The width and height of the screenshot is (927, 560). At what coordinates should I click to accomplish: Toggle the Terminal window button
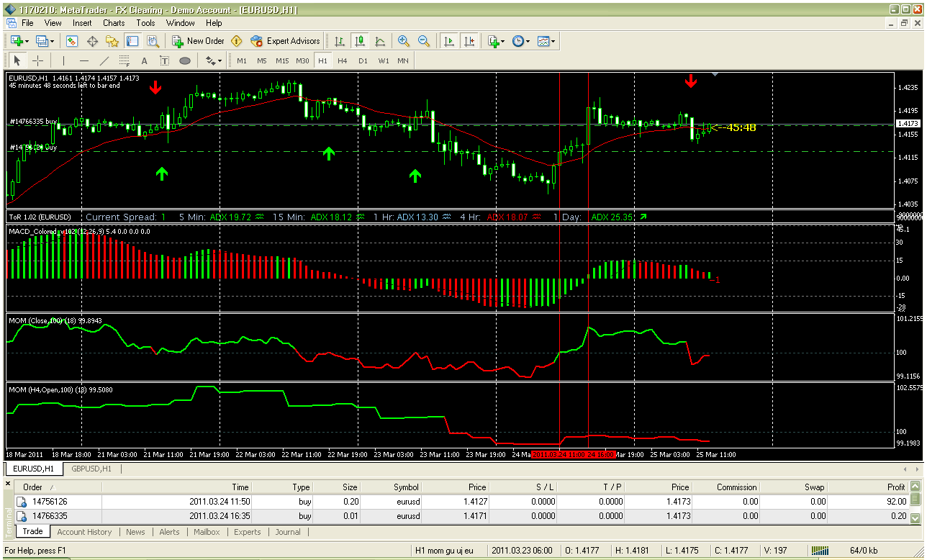[x=132, y=41]
